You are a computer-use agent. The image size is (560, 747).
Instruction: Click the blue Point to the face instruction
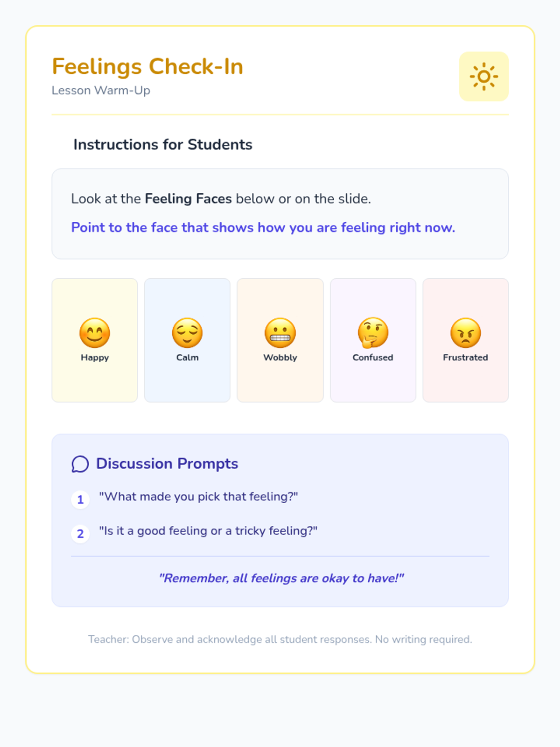point(263,227)
